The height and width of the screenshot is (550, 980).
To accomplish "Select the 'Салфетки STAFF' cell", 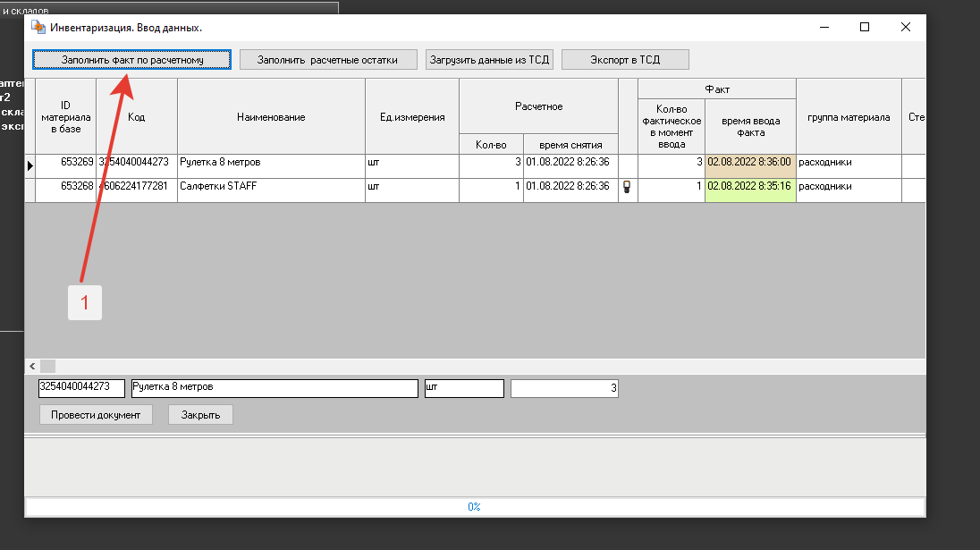I will (x=271, y=187).
